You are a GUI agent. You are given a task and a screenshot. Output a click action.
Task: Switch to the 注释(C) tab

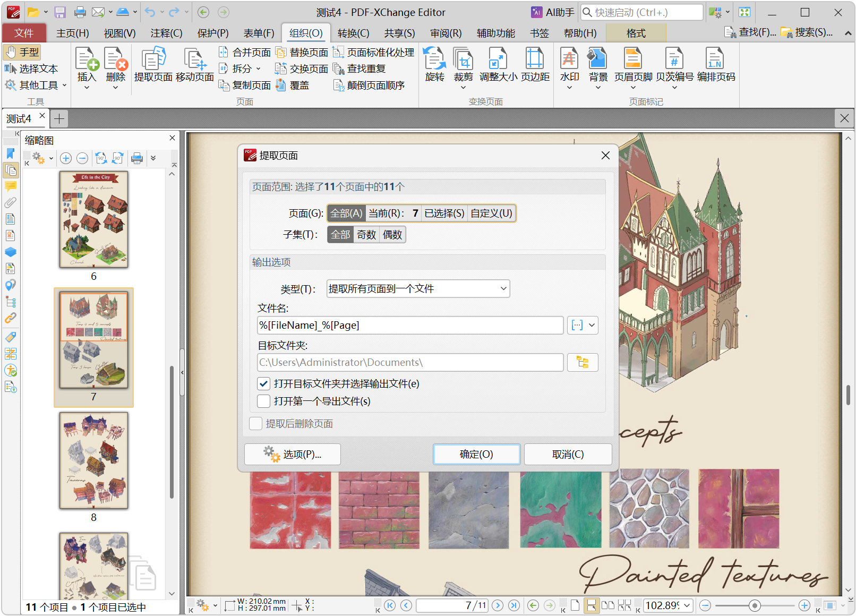[166, 33]
